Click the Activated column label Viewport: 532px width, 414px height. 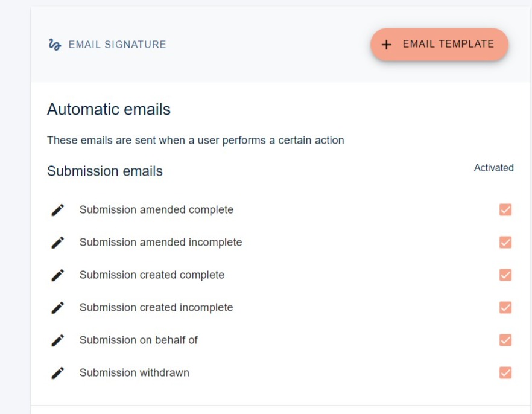[494, 168]
